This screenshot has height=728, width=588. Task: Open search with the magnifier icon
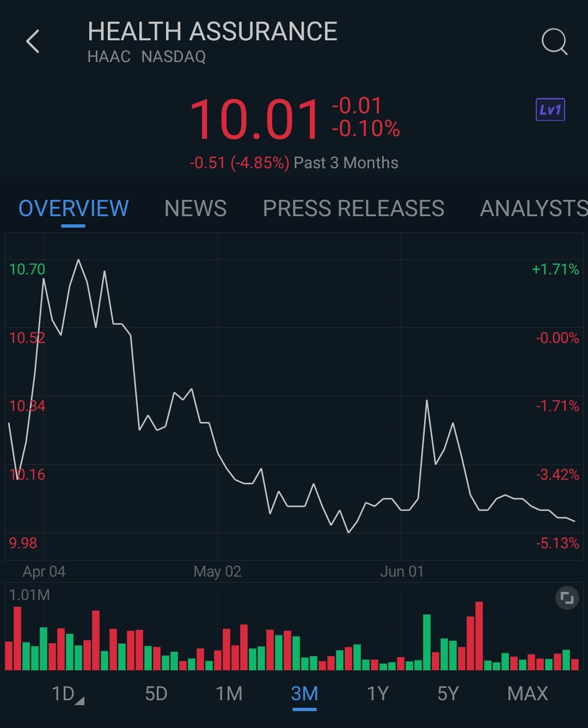tap(554, 42)
